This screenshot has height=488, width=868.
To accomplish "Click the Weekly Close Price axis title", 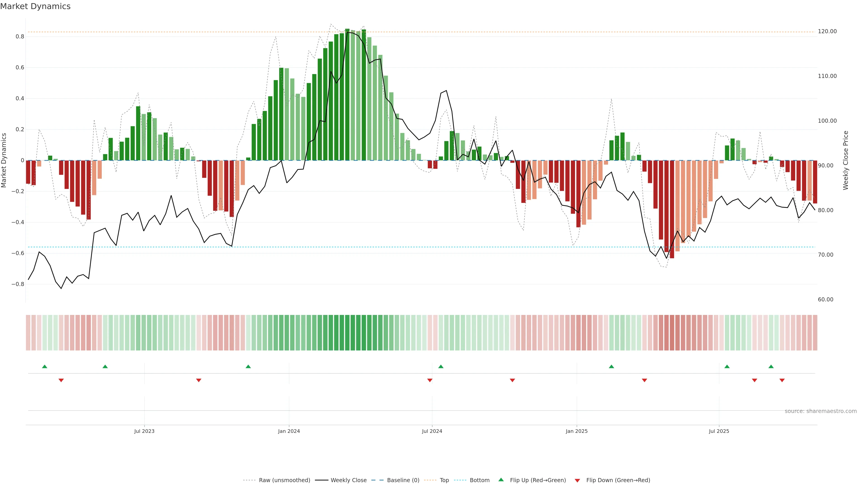I will pyautogui.click(x=846, y=160).
